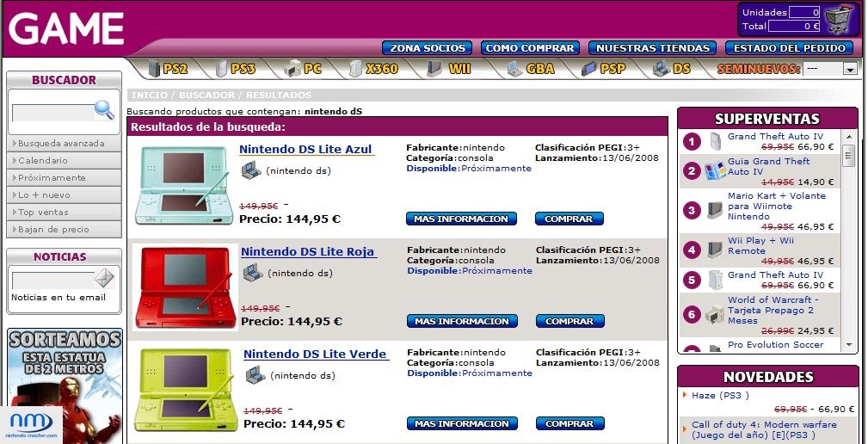Click COMPRAR for Nintendo DS Lite Azul
The height and width of the screenshot is (444, 868).
[569, 219]
